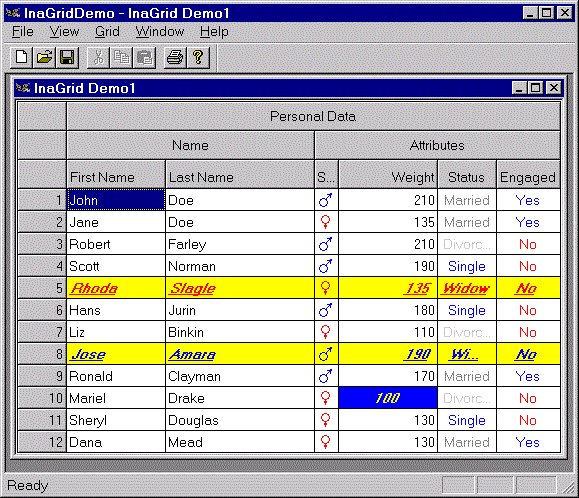Click the female symbol in Jane's row
This screenshot has height=498, width=579.
click(x=325, y=222)
